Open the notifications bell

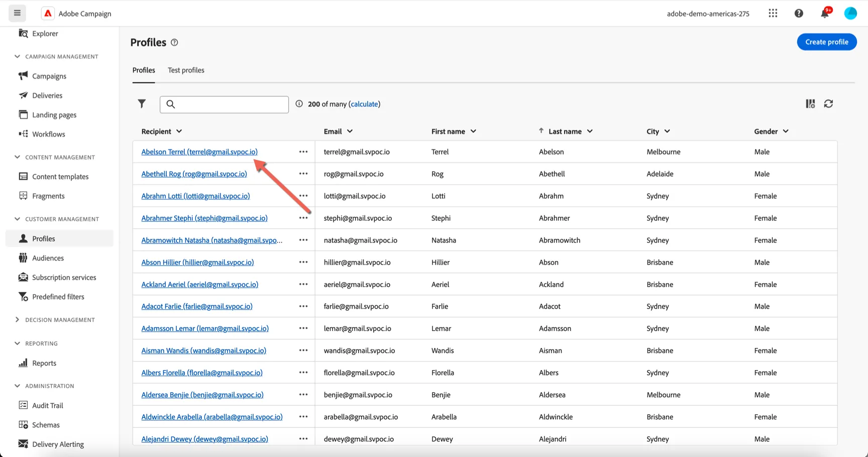pyautogui.click(x=825, y=13)
